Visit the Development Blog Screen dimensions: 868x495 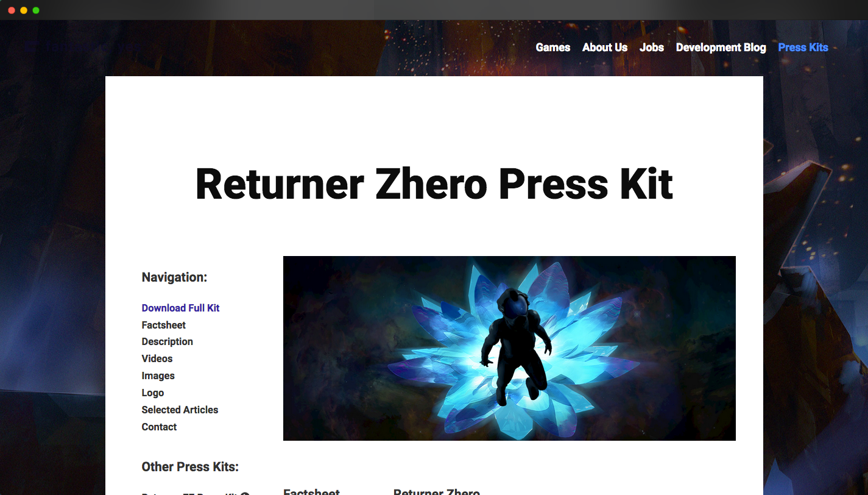point(721,48)
